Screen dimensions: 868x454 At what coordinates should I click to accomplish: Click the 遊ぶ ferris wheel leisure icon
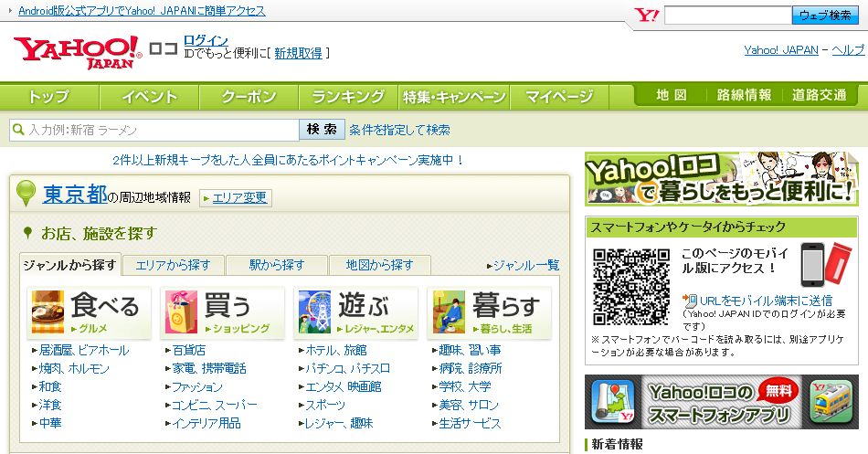point(314,312)
